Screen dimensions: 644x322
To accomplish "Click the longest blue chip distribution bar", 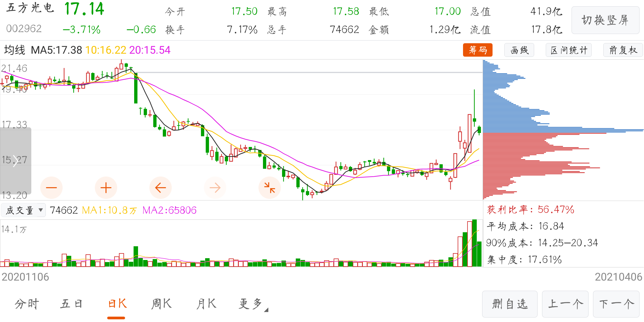I will coord(563,130).
